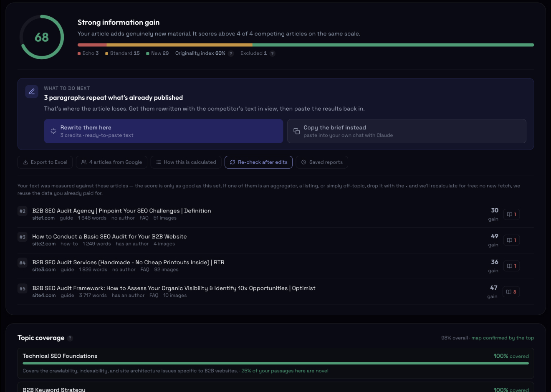Click 100% covered for Technical SEO Foundations
Screen dimensions: 551x392
(511, 356)
